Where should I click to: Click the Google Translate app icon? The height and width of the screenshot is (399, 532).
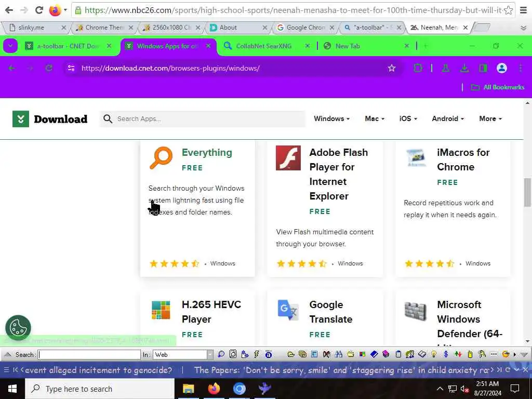pyautogui.click(x=288, y=310)
